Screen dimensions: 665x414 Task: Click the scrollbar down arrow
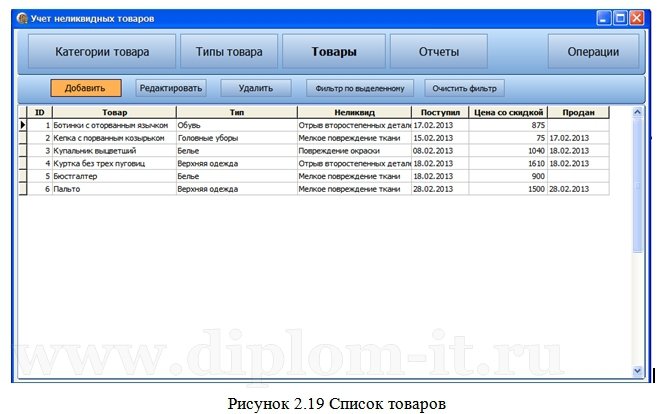coord(637,371)
